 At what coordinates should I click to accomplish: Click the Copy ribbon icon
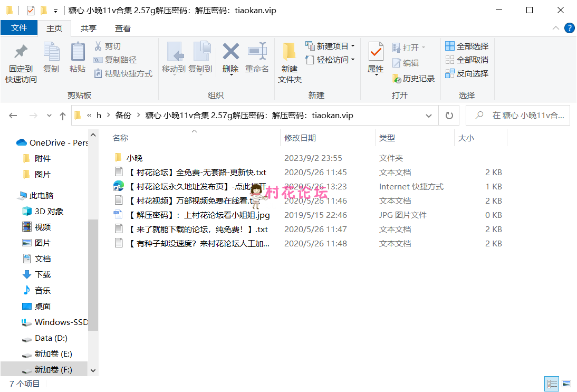pos(51,52)
